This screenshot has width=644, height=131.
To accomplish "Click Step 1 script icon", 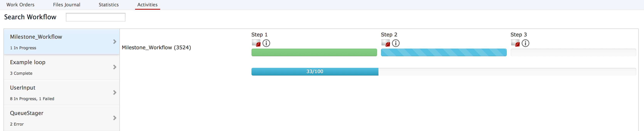I will pos(256,43).
